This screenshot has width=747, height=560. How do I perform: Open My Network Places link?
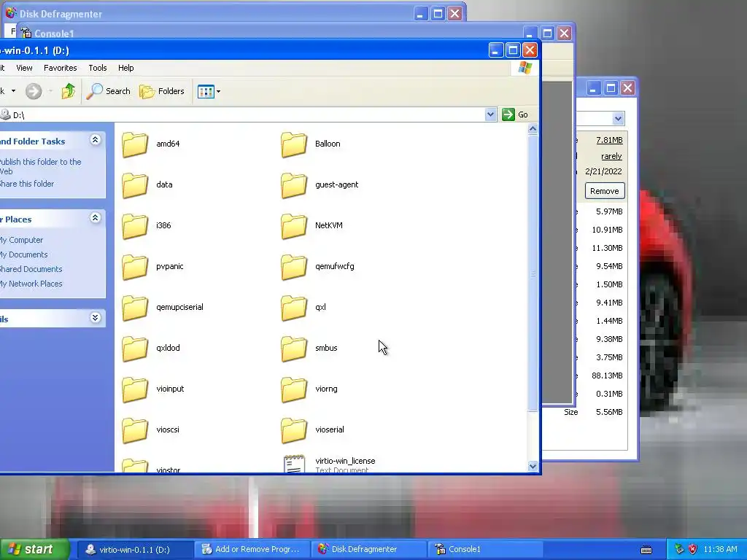[x=31, y=284]
